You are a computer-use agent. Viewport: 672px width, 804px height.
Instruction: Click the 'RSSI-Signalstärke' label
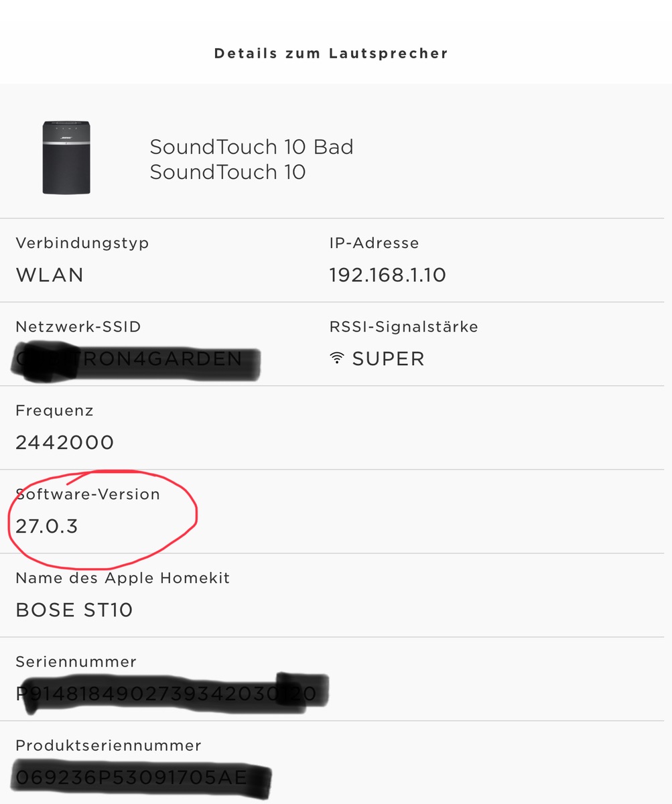[403, 327]
